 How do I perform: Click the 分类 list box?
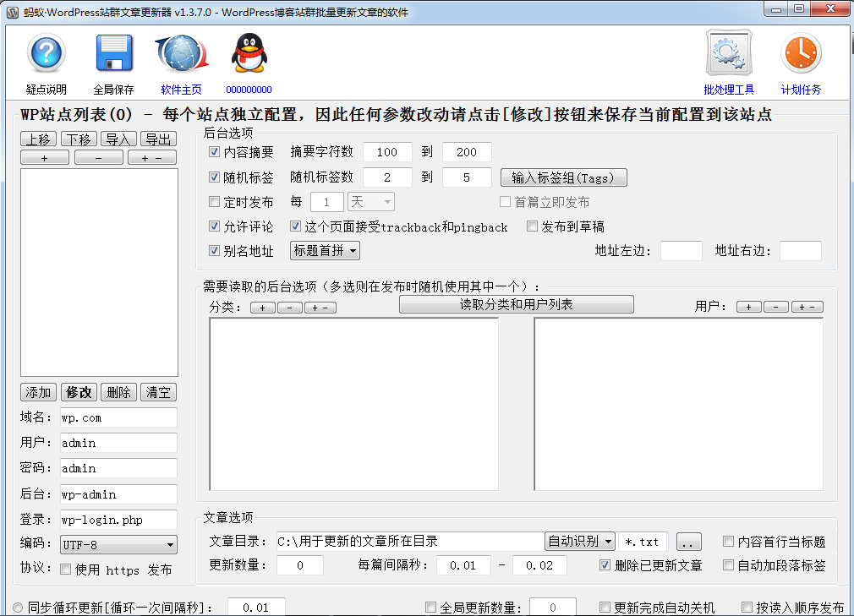354,404
